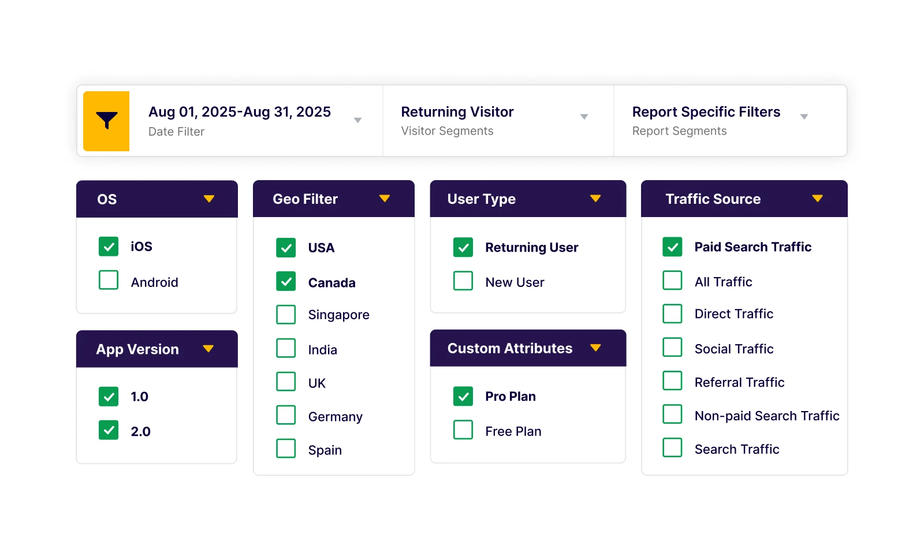924x560 pixels.
Task: Collapse the OS panel arrow
Action: (x=209, y=199)
